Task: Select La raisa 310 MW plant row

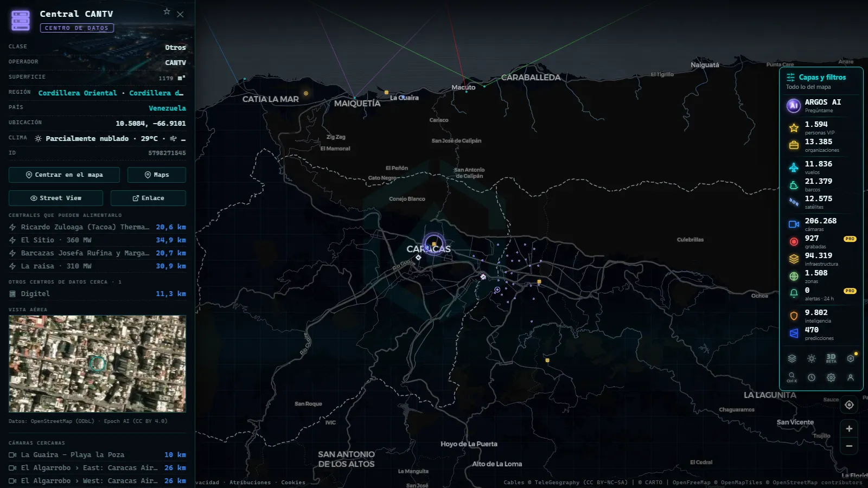Action: click(97, 266)
